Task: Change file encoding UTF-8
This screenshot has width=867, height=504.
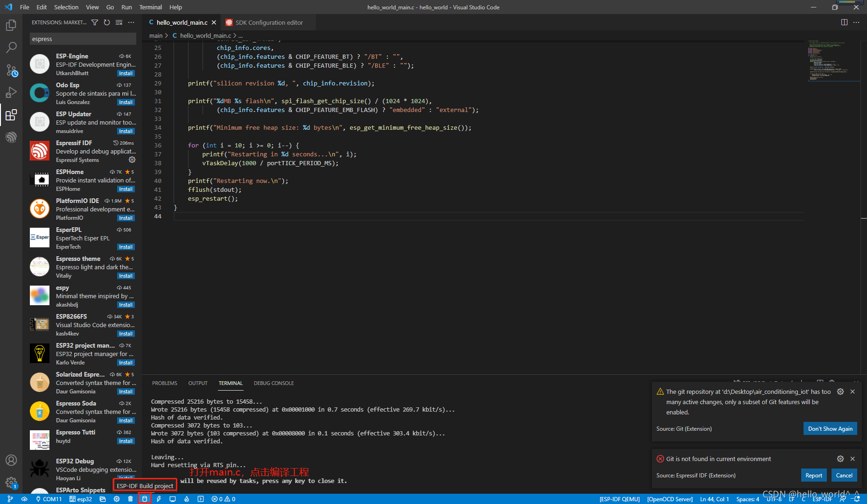Action: (774, 499)
